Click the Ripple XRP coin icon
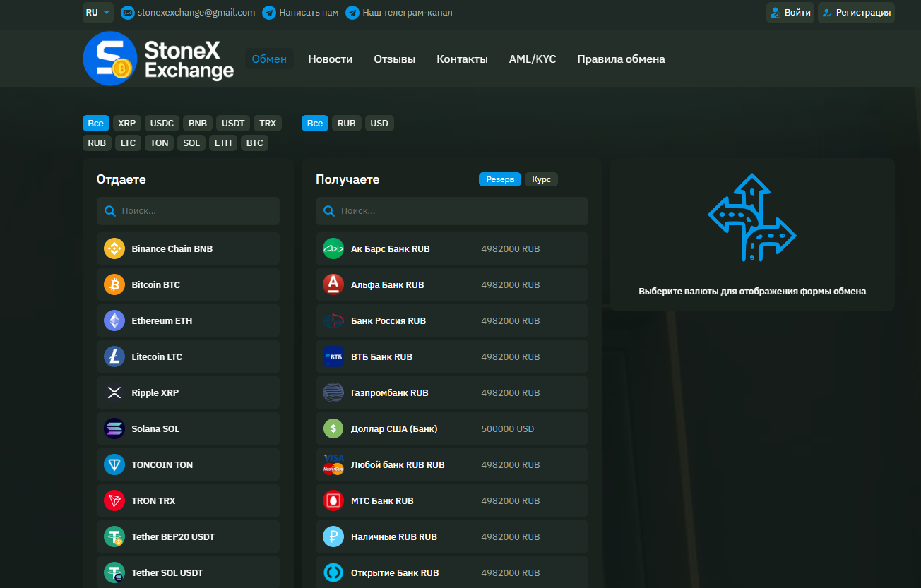921x588 pixels. (114, 392)
